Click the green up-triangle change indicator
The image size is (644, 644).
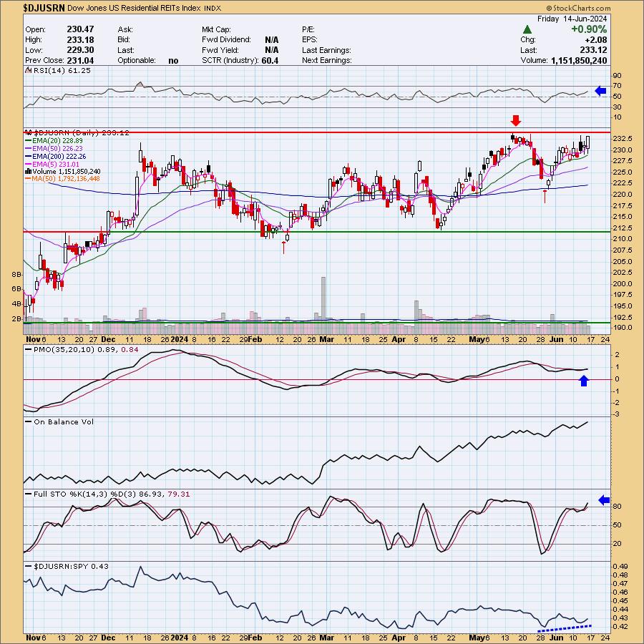click(527, 29)
